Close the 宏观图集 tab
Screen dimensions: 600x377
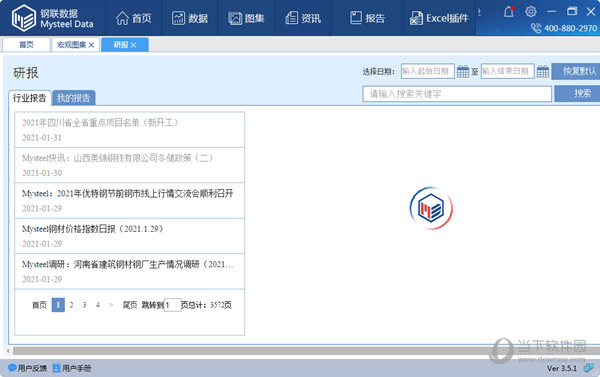[91, 45]
